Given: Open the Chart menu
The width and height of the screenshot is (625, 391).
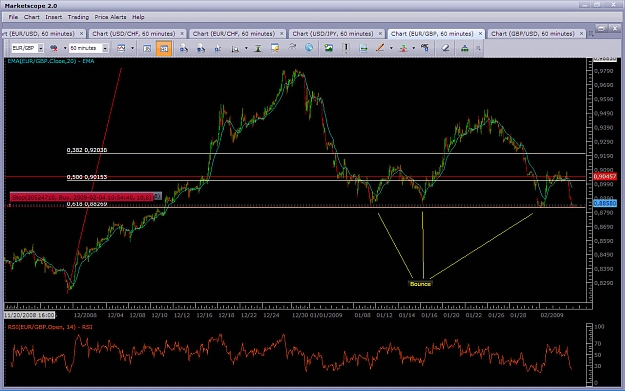Looking at the screenshot, I should tap(31, 17).
